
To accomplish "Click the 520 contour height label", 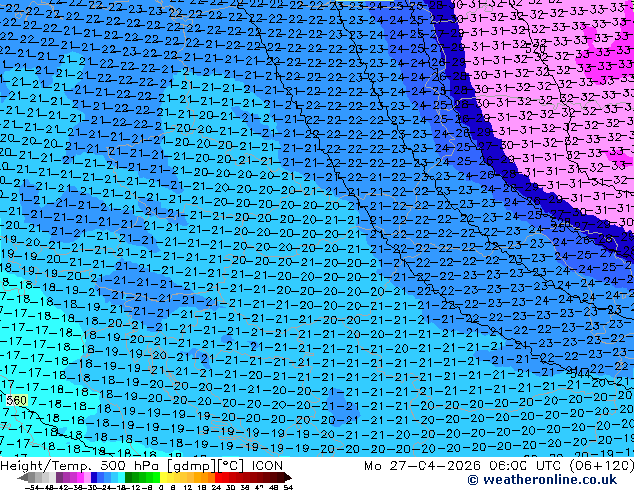I will pyautogui.click(x=535, y=49).
